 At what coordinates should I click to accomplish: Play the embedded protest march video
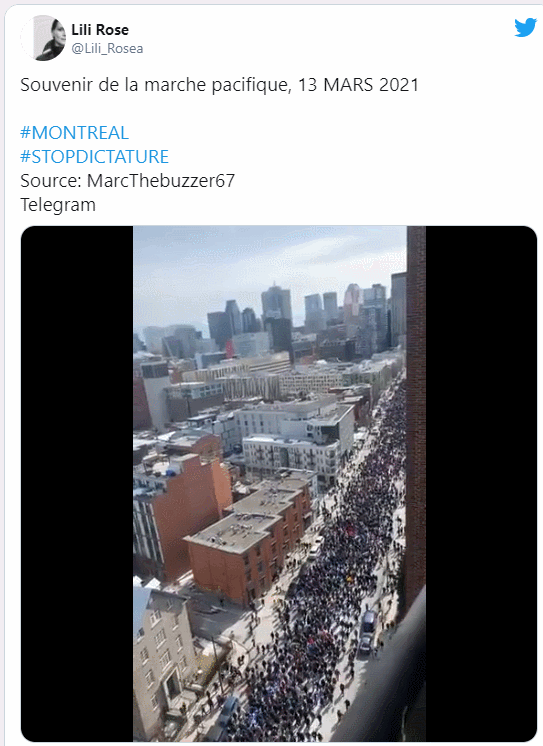coord(279,483)
